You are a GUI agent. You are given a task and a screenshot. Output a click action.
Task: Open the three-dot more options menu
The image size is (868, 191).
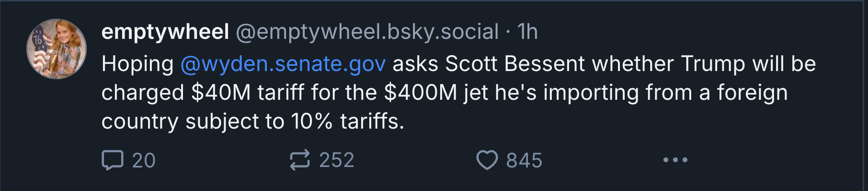coord(675,160)
